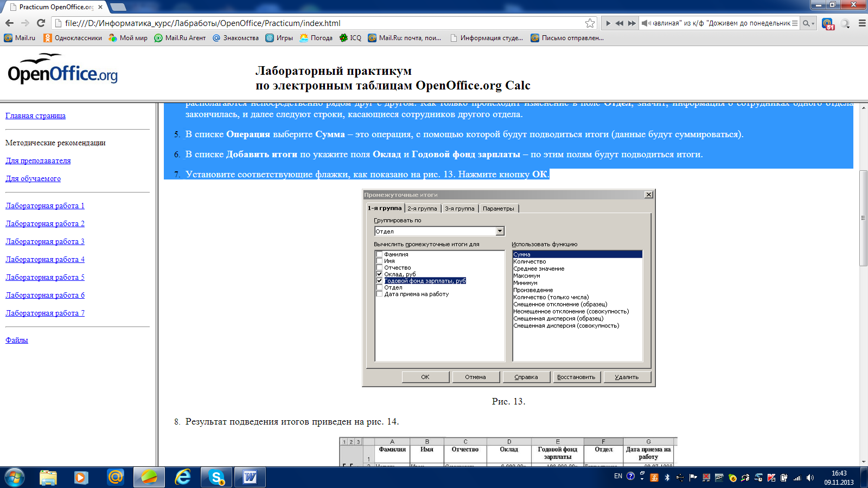Screen dimensions: 868x488
Task: Click the Удалить button
Action: click(x=627, y=377)
